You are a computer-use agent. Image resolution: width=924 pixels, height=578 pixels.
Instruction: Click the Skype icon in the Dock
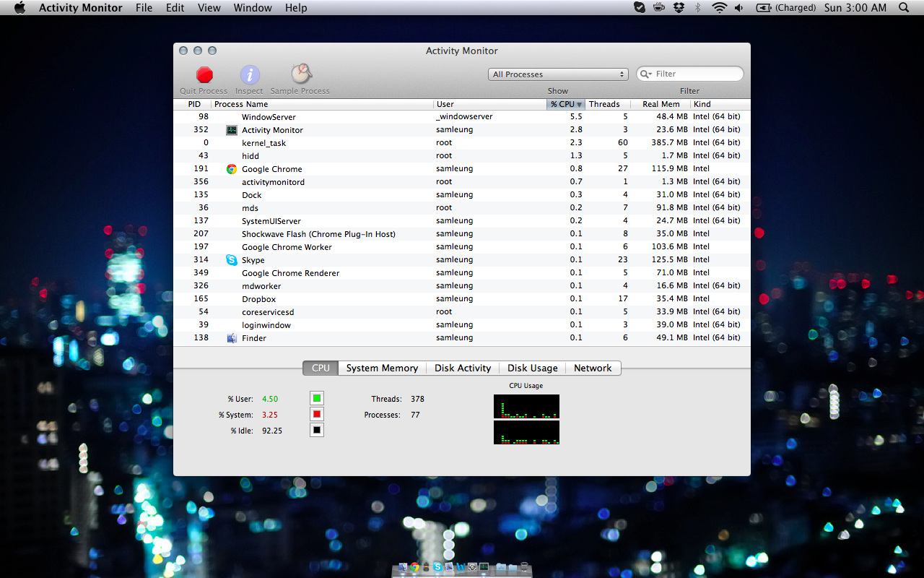[x=437, y=567]
